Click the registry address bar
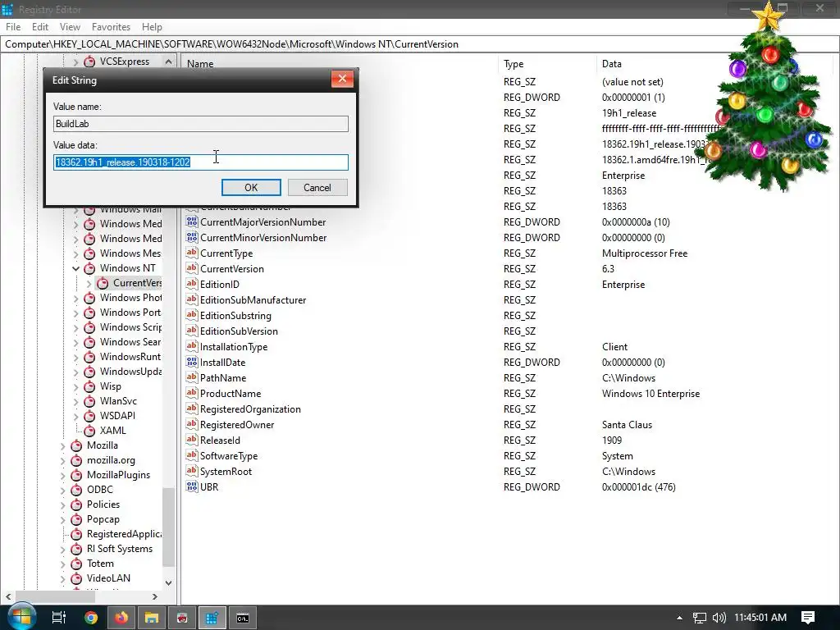 (420, 44)
